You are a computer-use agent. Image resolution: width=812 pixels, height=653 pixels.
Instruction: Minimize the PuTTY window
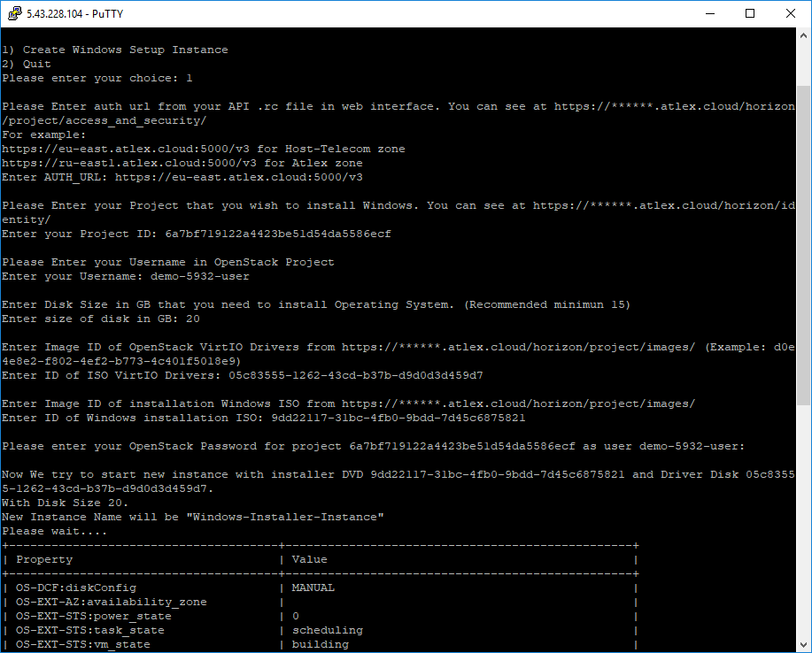(710, 13)
